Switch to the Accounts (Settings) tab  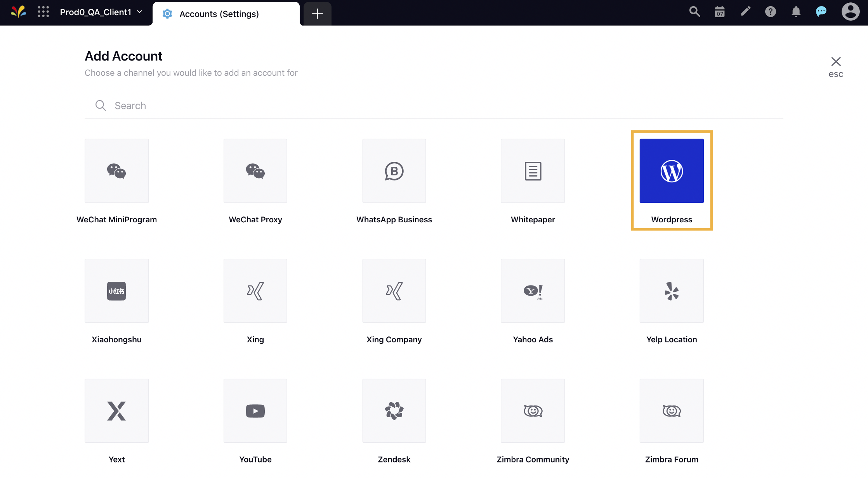point(226,14)
